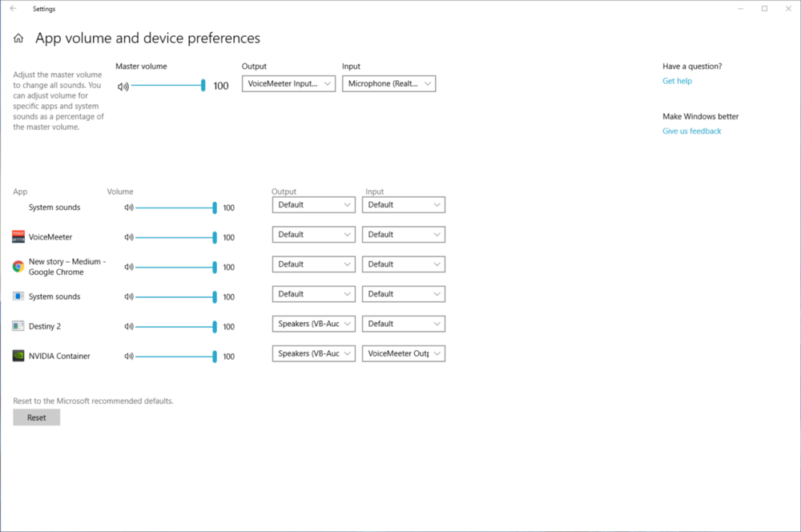Click the first System sounds volume slider
Image resolution: width=801 pixels, height=532 pixels.
(175, 208)
